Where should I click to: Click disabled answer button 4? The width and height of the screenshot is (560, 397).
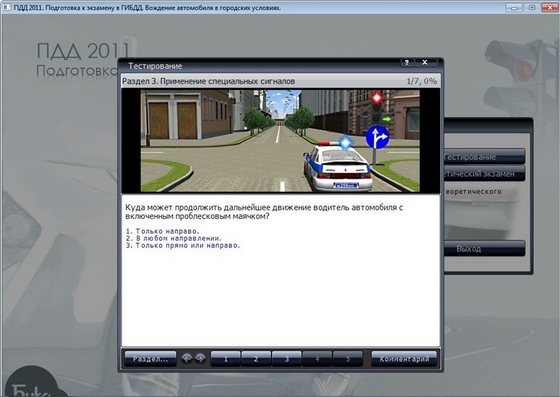click(x=317, y=359)
